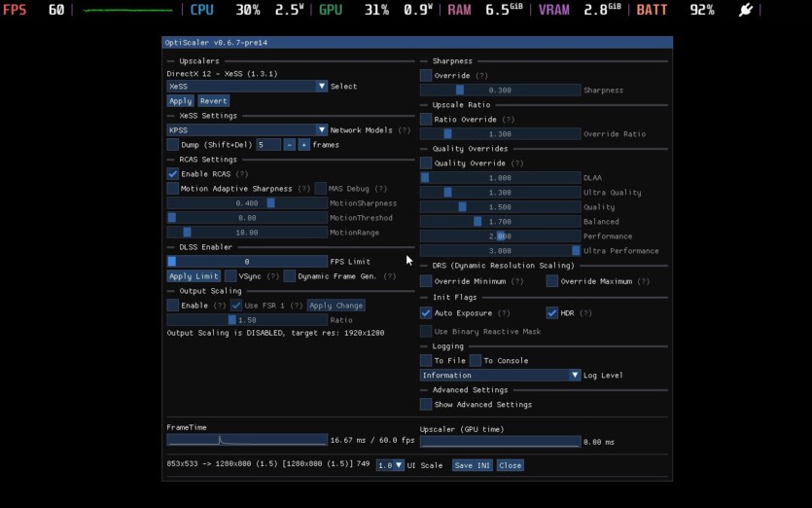This screenshot has width=812, height=508.
Task: Enable DRS Override Maximum checkbox
Action: click(552, 281)
